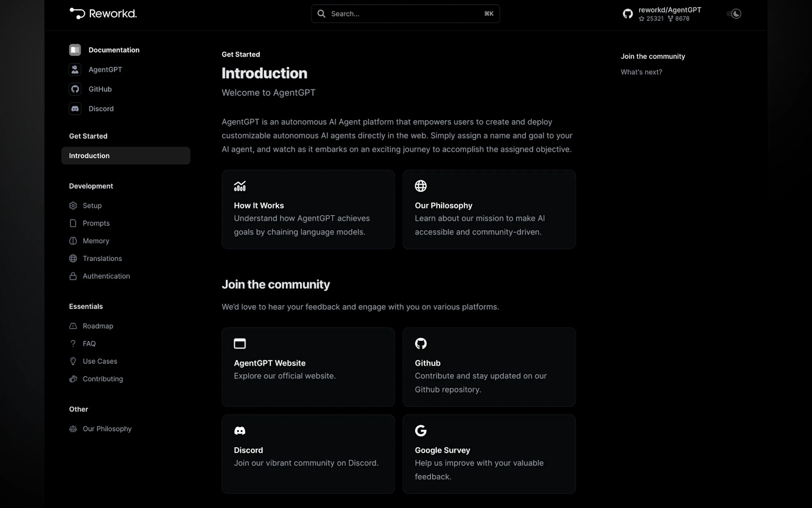Click the Discord community card

(308, 454)
